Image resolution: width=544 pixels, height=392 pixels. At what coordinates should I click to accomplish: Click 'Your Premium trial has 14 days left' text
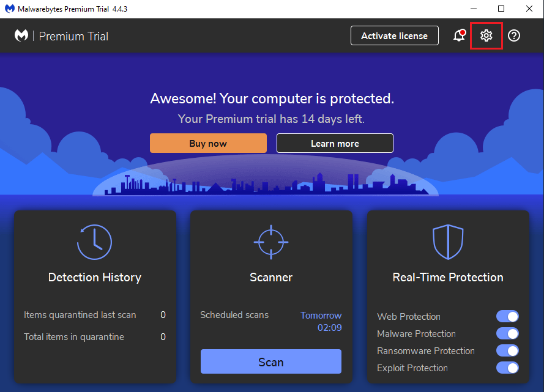[x=271, y=119]
